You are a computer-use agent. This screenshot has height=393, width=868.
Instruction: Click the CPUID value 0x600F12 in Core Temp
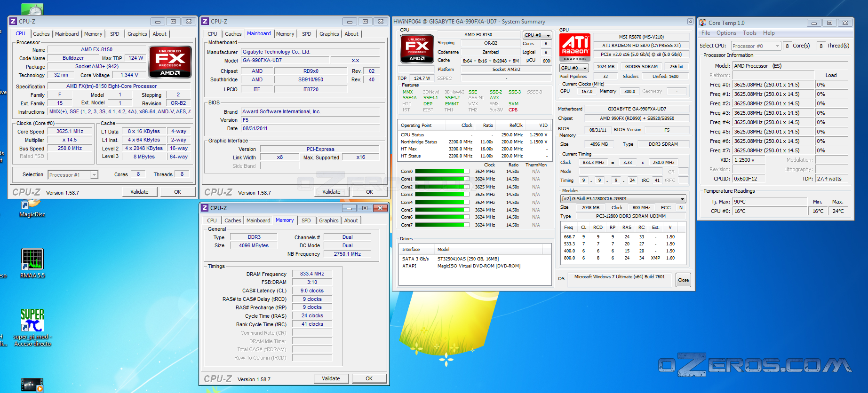click(x=749, y=179)
